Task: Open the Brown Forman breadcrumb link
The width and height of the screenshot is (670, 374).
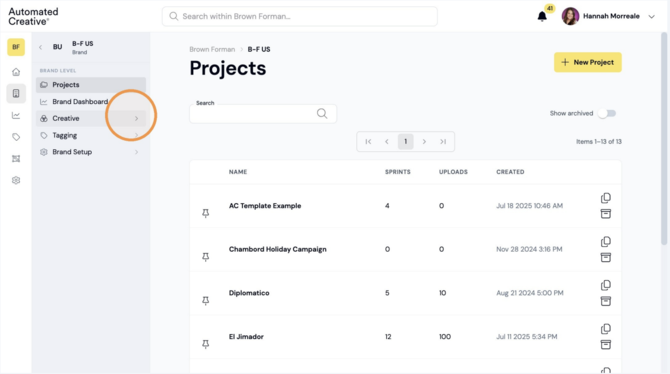Action: 212,49
